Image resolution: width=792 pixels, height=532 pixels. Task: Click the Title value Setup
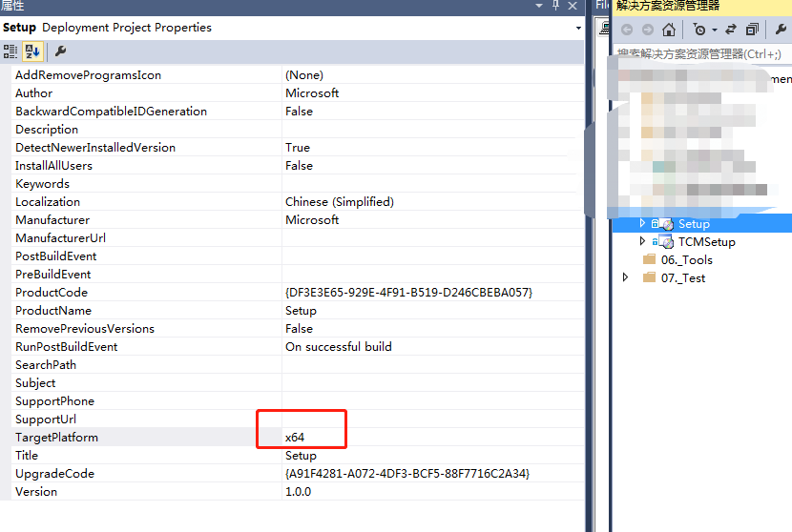pos(301,456)
